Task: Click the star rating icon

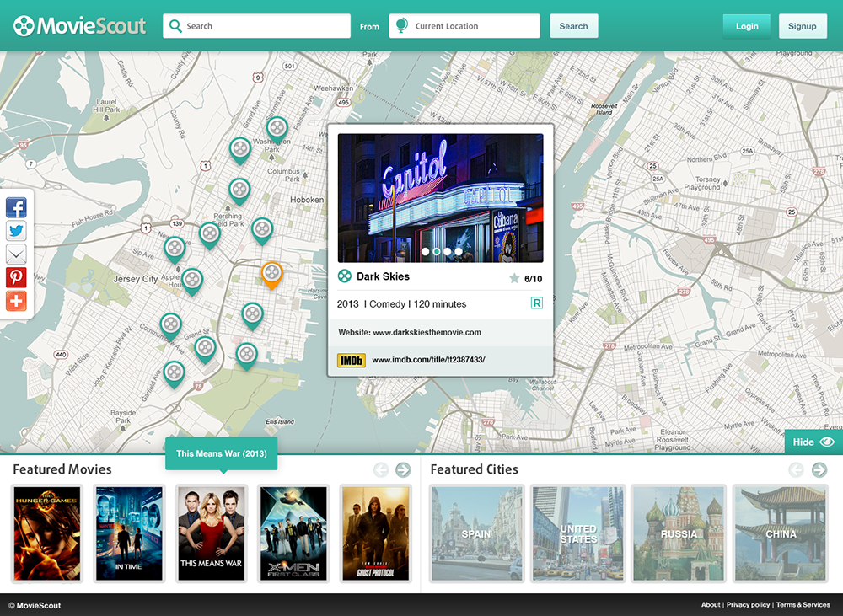Action: 514,278
